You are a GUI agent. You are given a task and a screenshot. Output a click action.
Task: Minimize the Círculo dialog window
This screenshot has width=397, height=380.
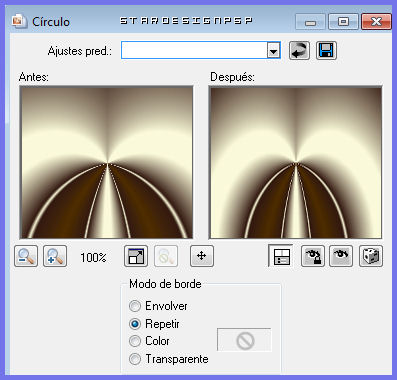(x=311, y=22)
